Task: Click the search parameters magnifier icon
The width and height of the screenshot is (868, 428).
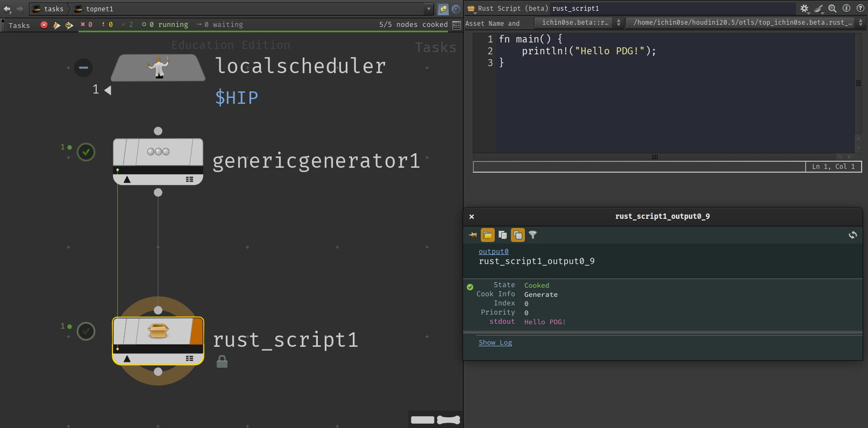Action: point(833,9)
